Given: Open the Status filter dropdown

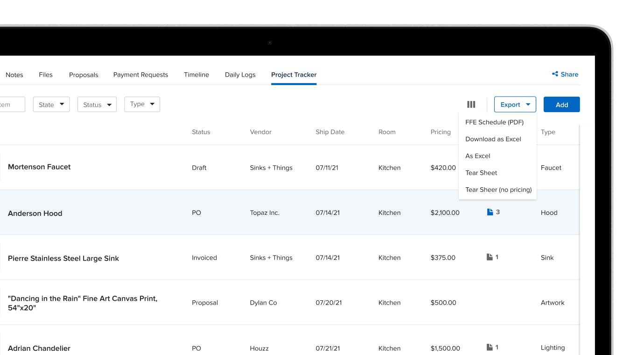Looking at the screenshot, I should [97, 104].
